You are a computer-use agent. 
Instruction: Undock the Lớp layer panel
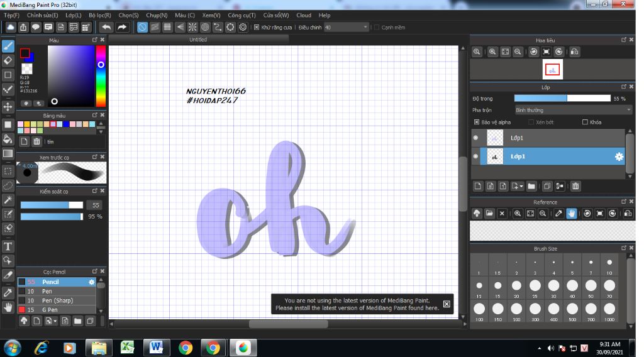coord(624,87)
